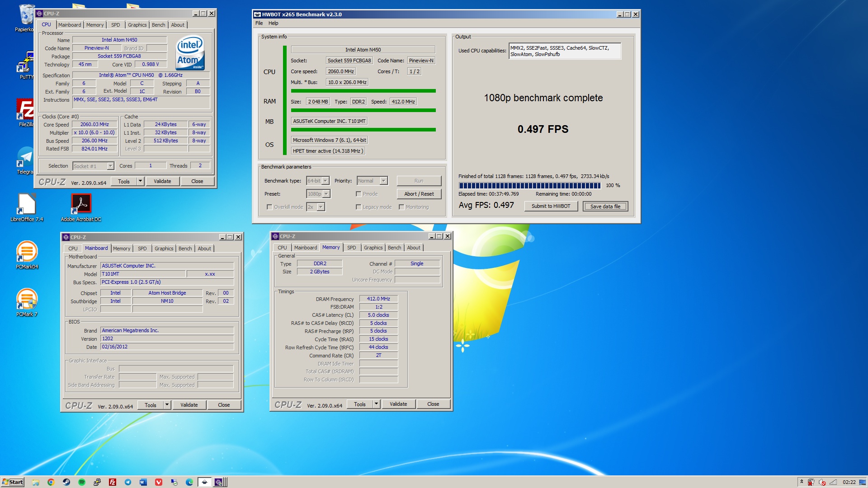Launch PuTTY from the taskbar
The height and width of the screenshot is (488, 868).
point(97,482)
